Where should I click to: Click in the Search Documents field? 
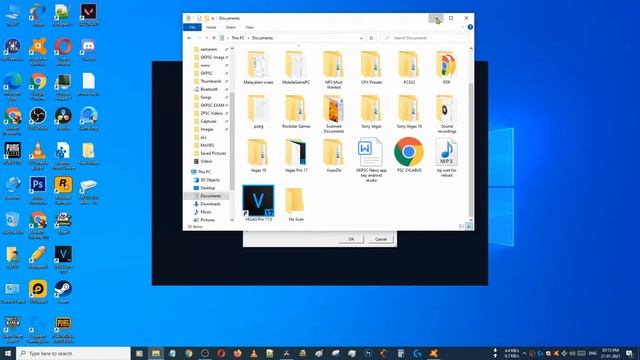point(426,38)
